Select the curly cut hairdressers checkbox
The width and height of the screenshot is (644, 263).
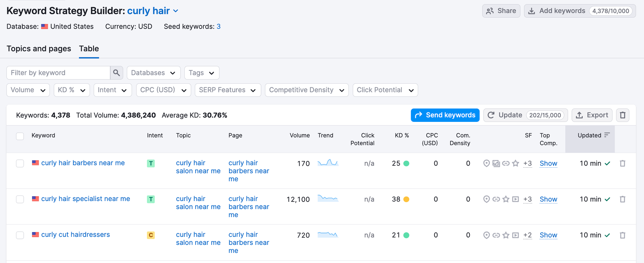[20, 235]
